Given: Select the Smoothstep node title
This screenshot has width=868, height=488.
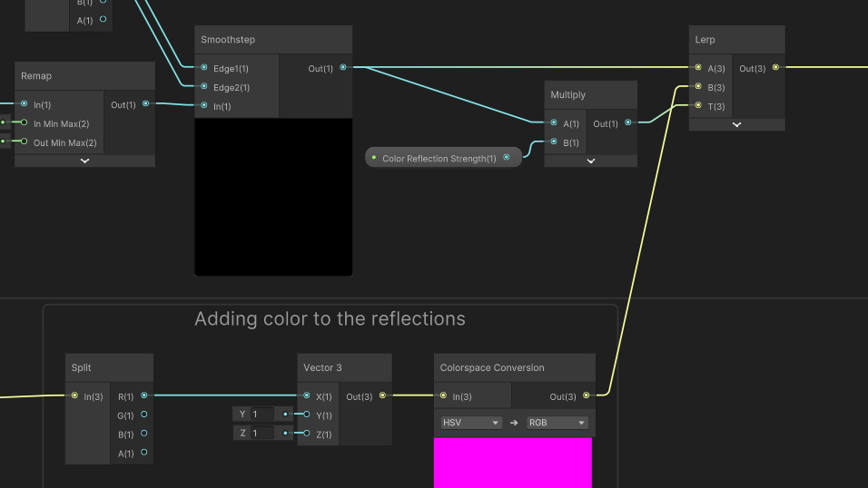Looking at the screenshot, I should 228,40.
